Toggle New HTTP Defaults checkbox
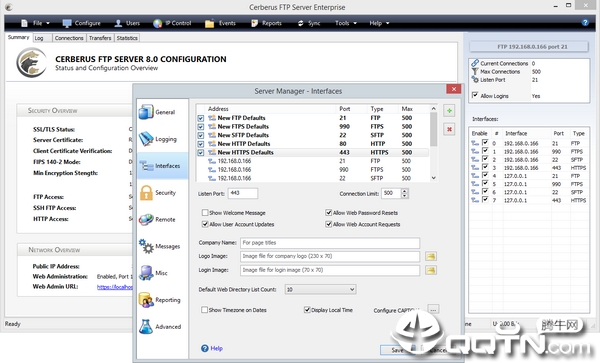 (201, 144)
